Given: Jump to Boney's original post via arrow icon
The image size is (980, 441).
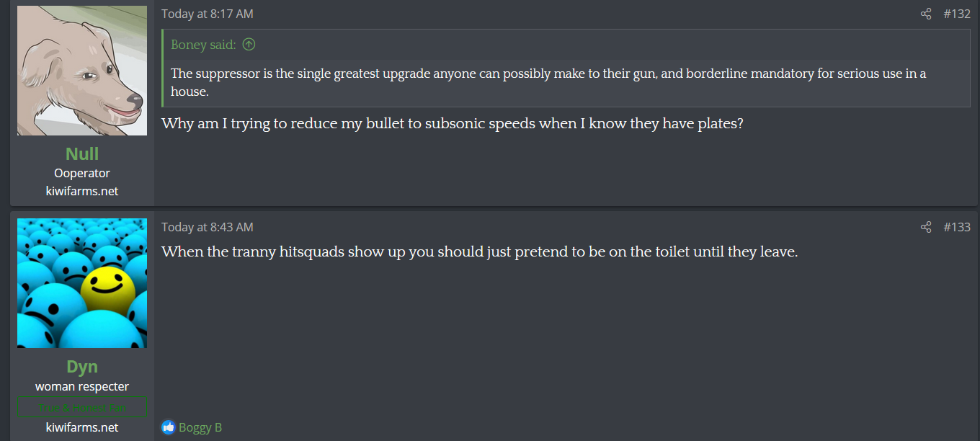Looking at the screenshot, I should (249, 45).
